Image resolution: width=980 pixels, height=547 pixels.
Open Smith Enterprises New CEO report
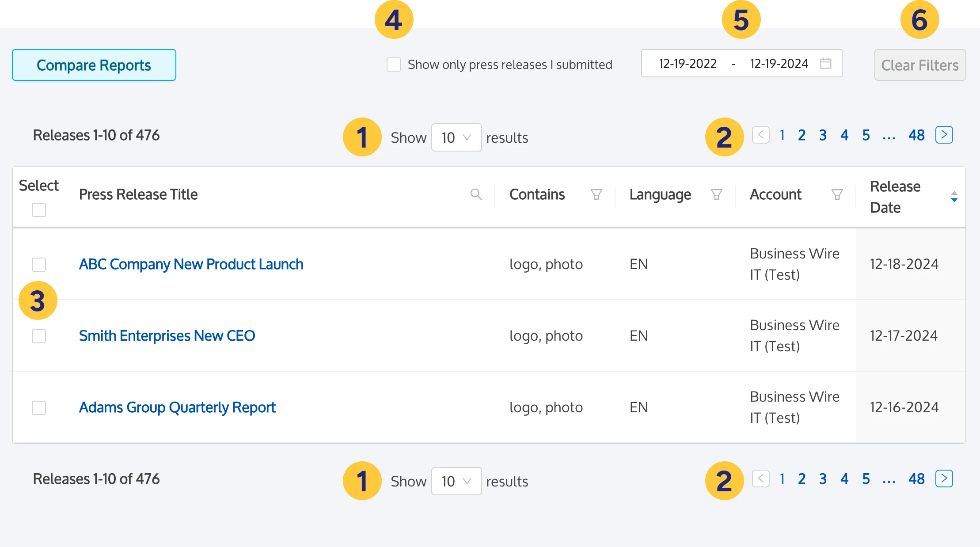click(x=167, y=336)
